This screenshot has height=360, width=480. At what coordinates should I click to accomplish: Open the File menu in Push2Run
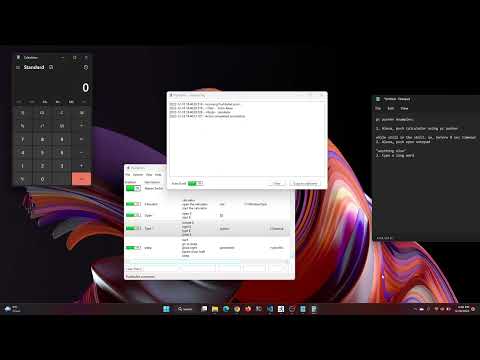click(128, 175)
